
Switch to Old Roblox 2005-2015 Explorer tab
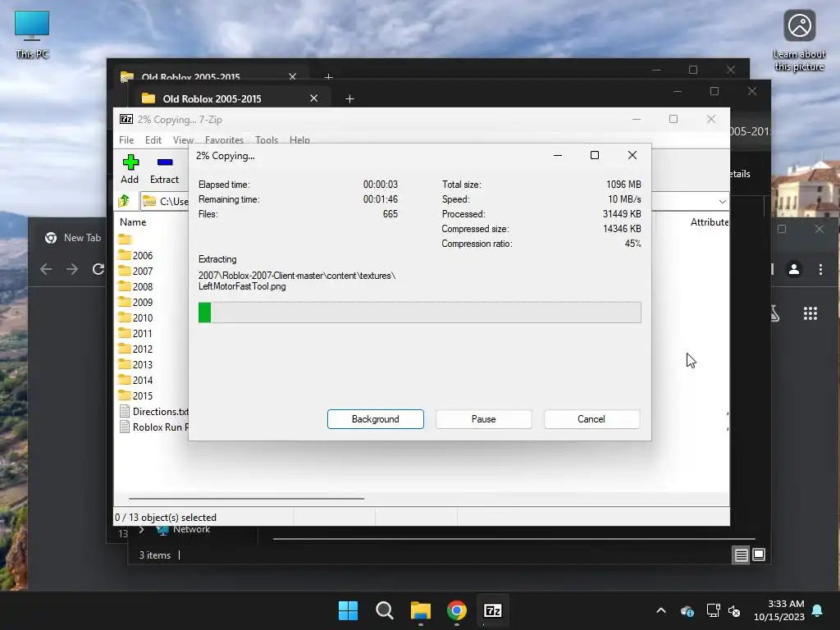click(x=212, y=98)
